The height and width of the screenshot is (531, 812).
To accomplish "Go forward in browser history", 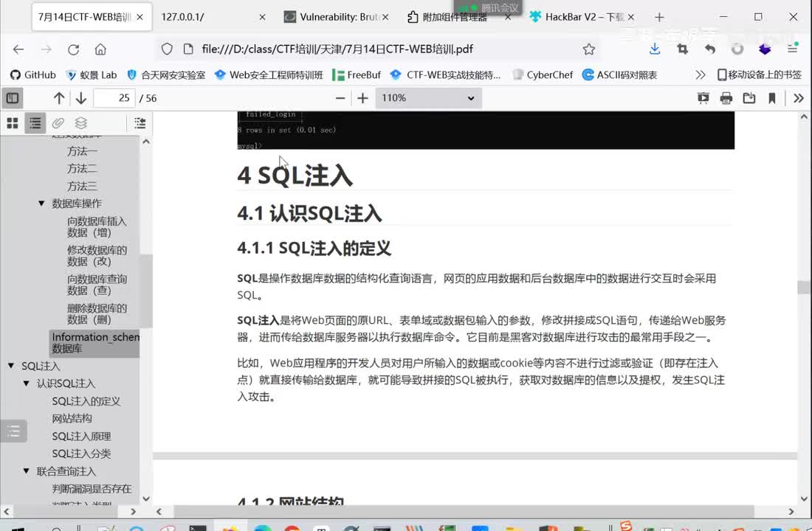I will click(46, 49).
